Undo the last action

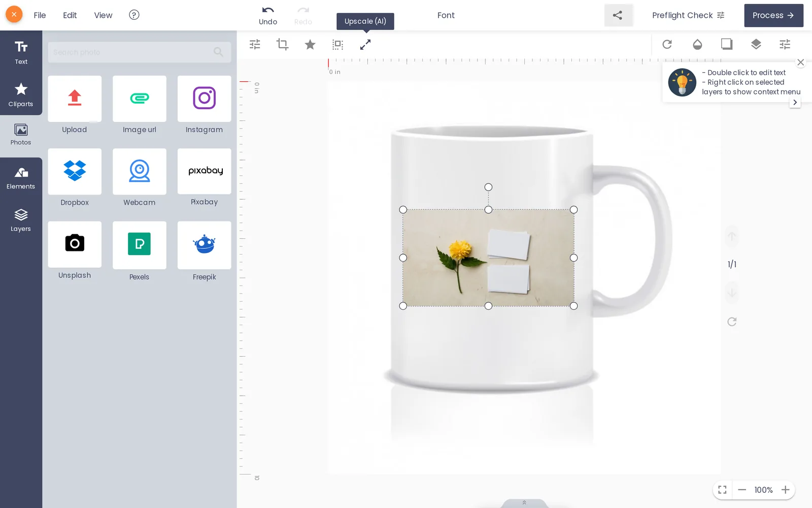click(x=268, y=15)
